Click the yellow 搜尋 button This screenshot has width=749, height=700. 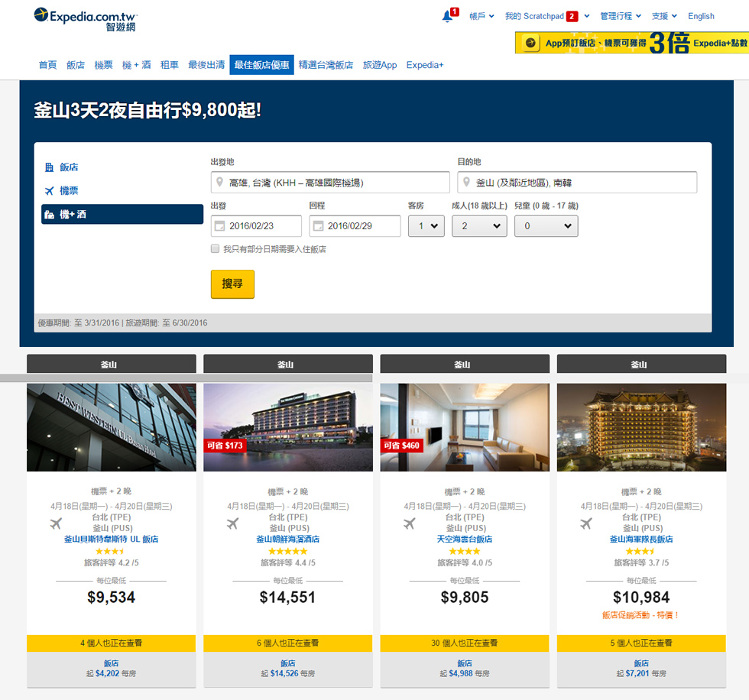coord(232,284)
